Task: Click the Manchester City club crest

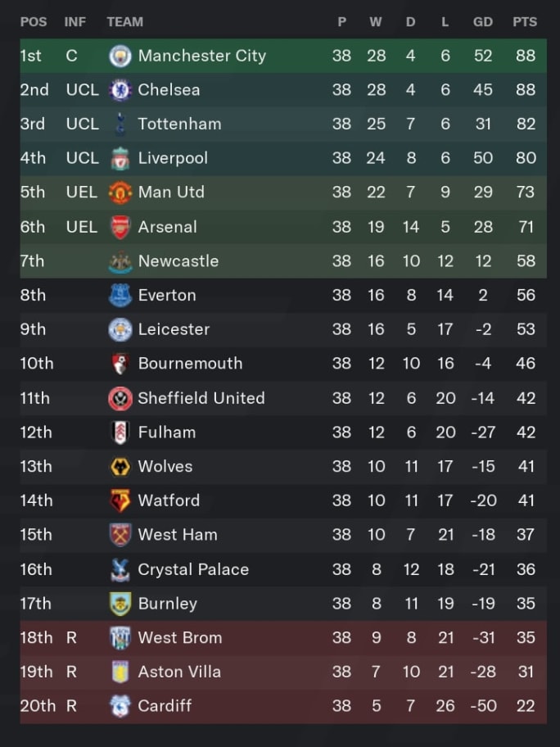Action: click(120, 56)
